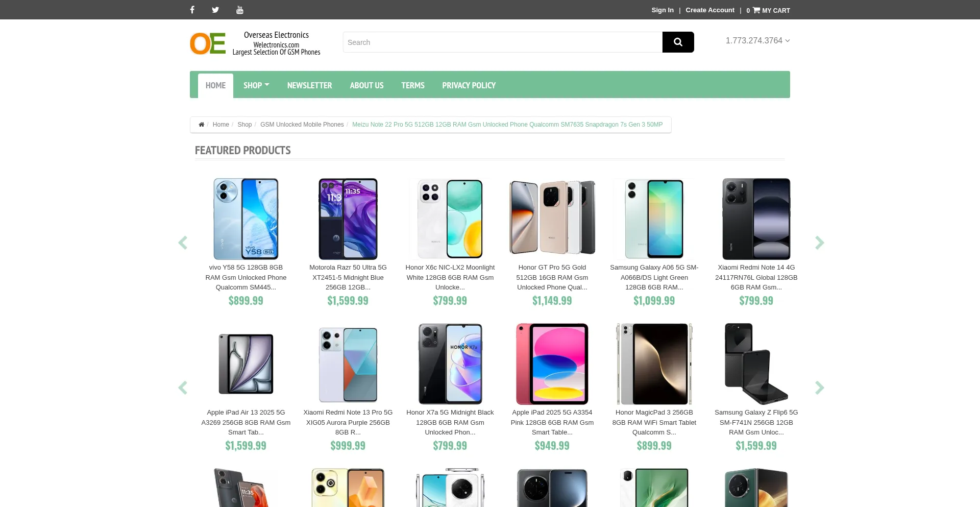Open the NEWSLETTER menu item

click(x=309, y=85)
